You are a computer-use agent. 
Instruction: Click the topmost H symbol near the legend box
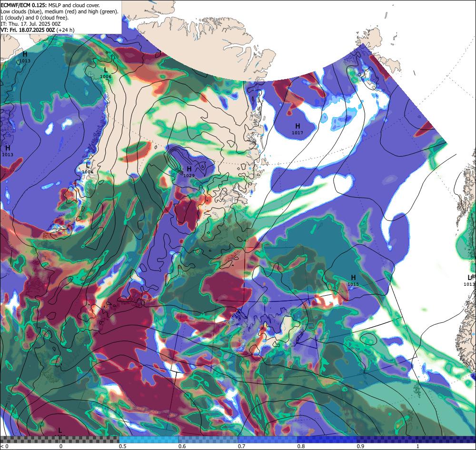(x=25, y=54)
